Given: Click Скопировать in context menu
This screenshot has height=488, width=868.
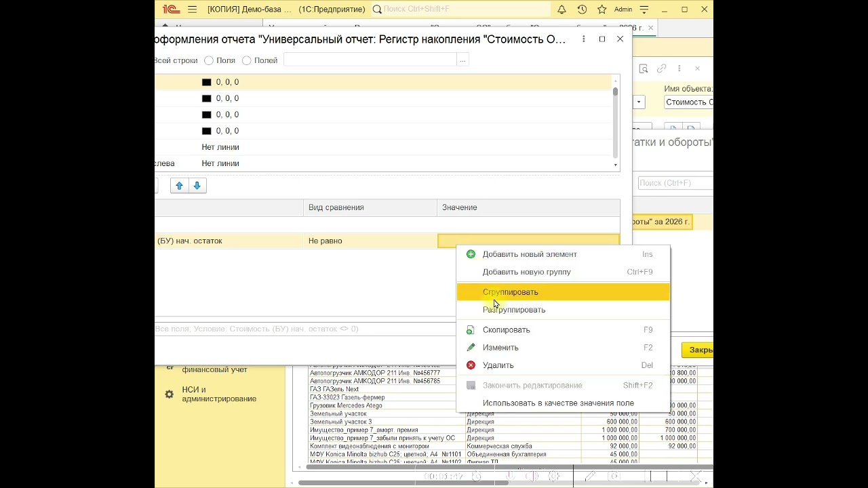Looking at the screenshot, I should click(506, 330).
